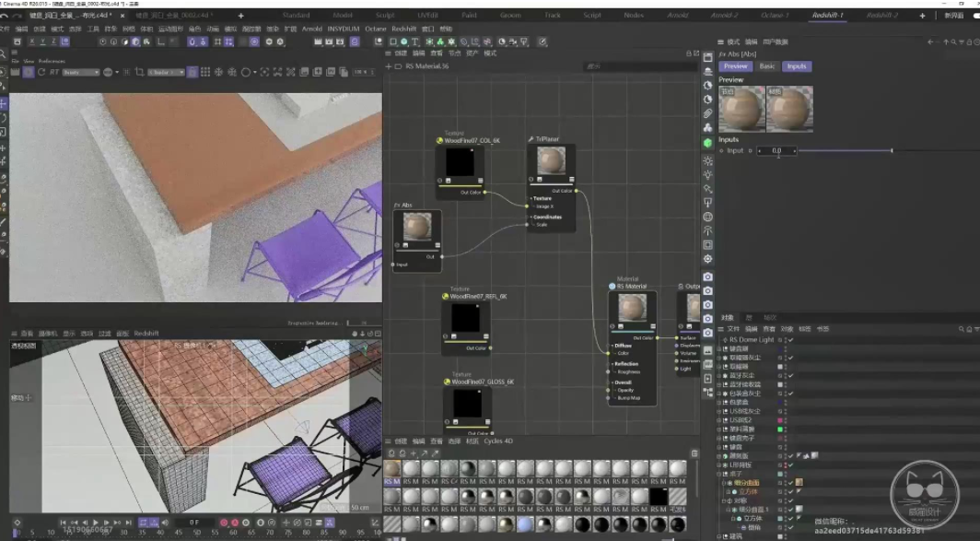Select the WoodFine07_GLOSS_6K texture node
Viewport: 980px width, 541px height.
[468, 406]
